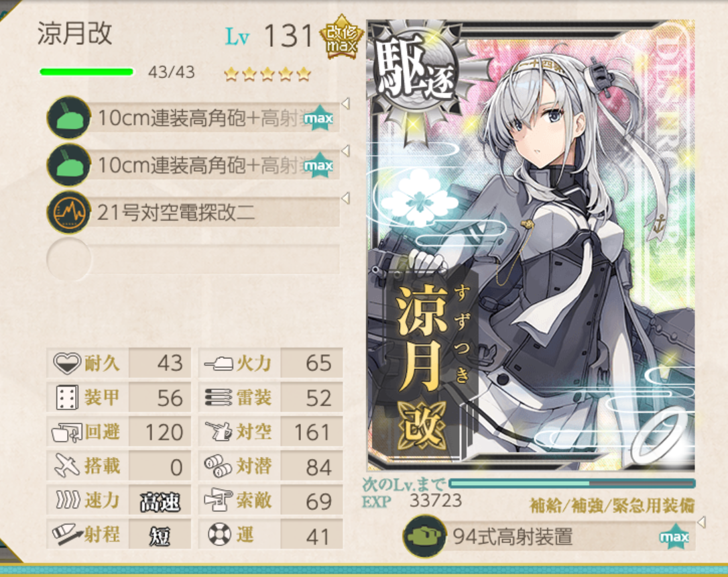Click the 耐久 heart icon
Image resolution: width=728 pixels, height=577 pixels.
(x=67, y=363)
